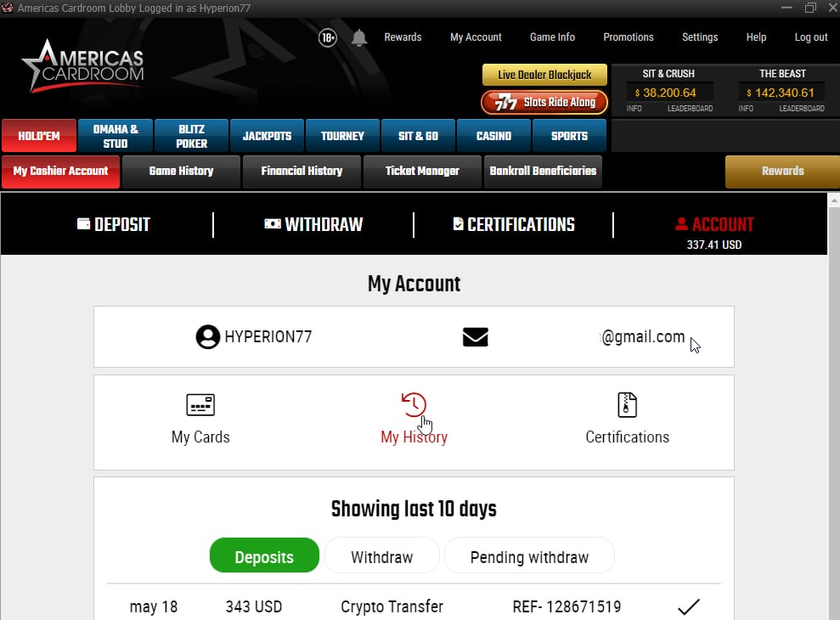Switch to the Financial History tab
840x620 pixels.
(302, 171)
